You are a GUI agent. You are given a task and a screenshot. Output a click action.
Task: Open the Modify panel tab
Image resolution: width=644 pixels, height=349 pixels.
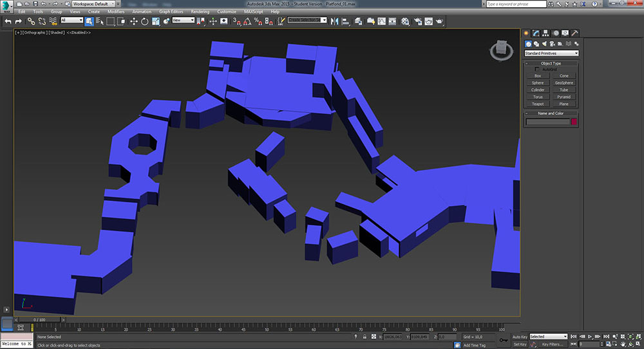pyautogui.click(x=536, y=33)
